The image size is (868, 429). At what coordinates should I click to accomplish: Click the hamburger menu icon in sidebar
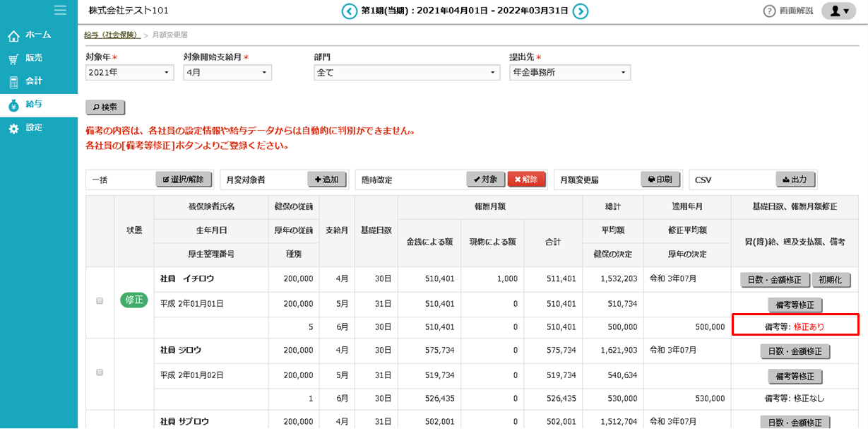click(x=60, y=10)
